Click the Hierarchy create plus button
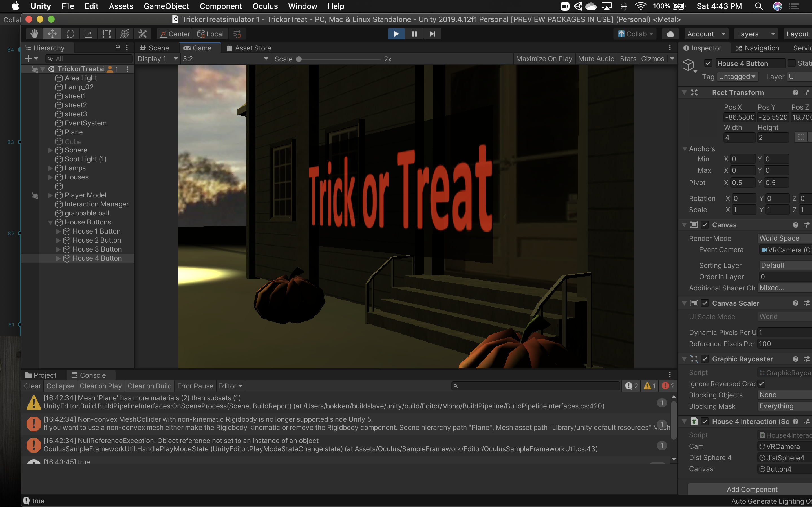 (28, 59)
